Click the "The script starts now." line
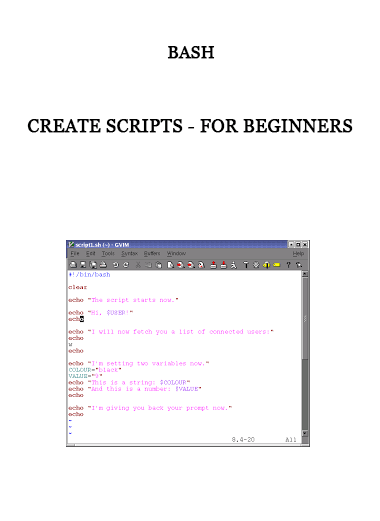Image resolution: width=380 pixels, height=521 pixels. tap(123, 300)
